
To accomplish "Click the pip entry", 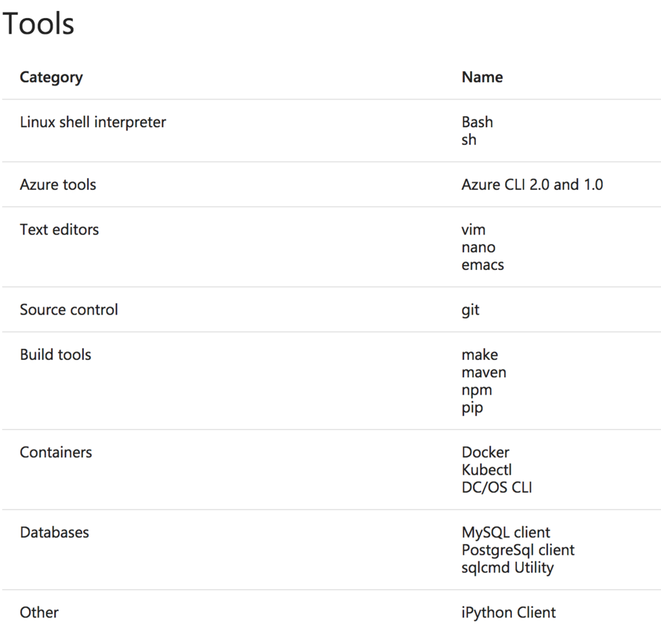I will [472, 408].
